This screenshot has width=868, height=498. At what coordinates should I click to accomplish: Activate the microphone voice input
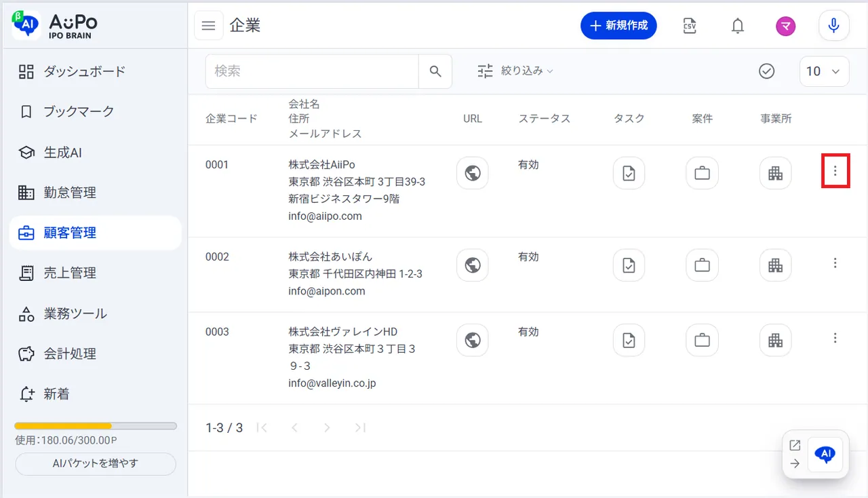834,26
